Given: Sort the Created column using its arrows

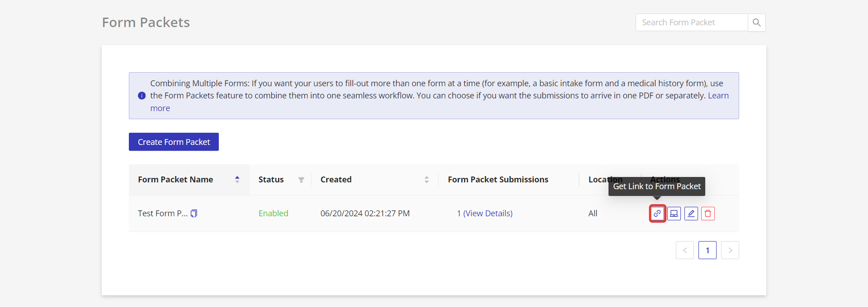Looking at the screenshot, I should (x=426, y=180).
